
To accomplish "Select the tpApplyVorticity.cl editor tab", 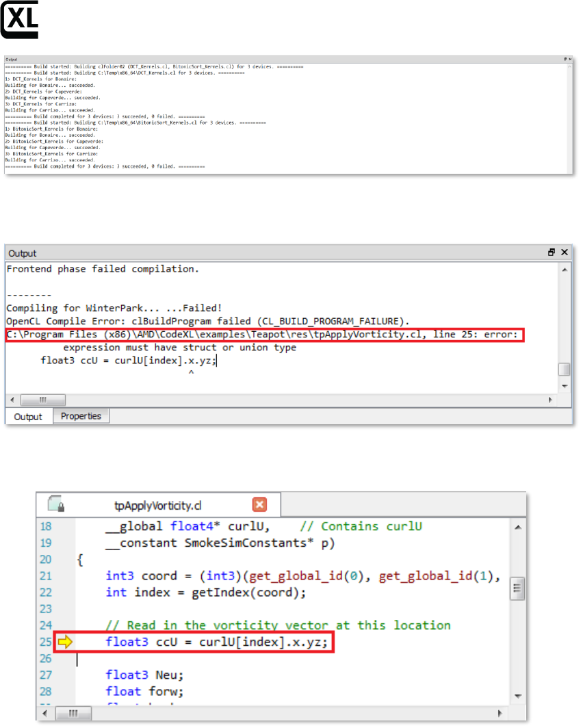I will point(158,505).
